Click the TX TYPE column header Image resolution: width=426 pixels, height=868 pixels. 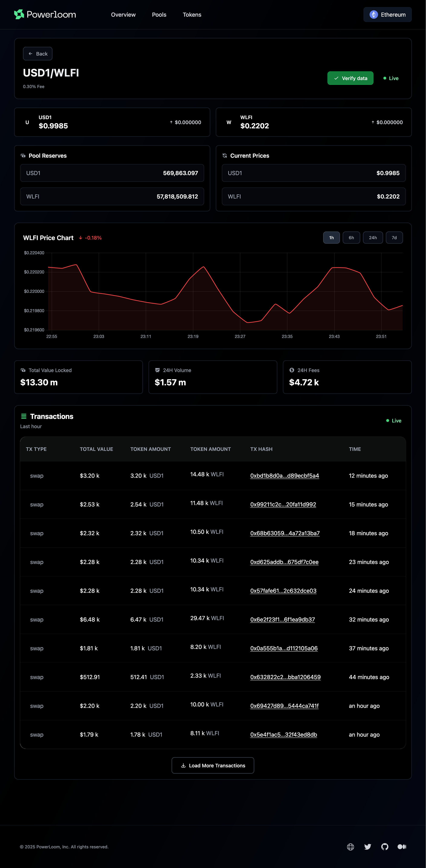coord(36,449)
